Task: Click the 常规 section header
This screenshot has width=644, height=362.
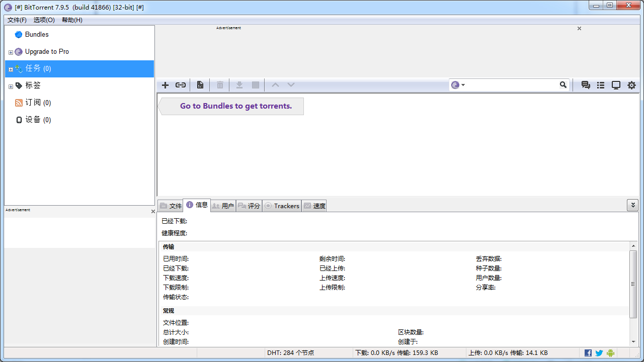Action: coord(169,311)
